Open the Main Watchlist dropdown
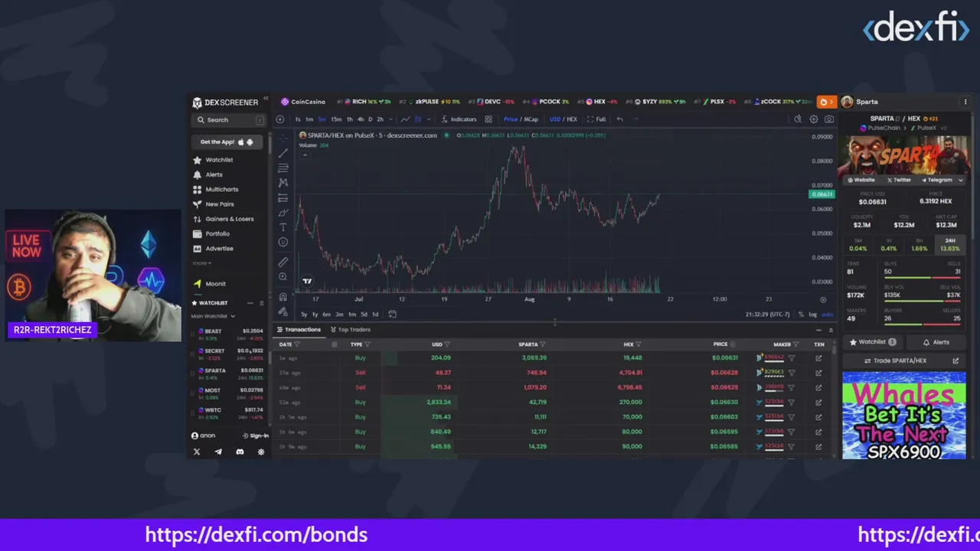Viewport: 980px width, 551px height. tap(213, 316)
